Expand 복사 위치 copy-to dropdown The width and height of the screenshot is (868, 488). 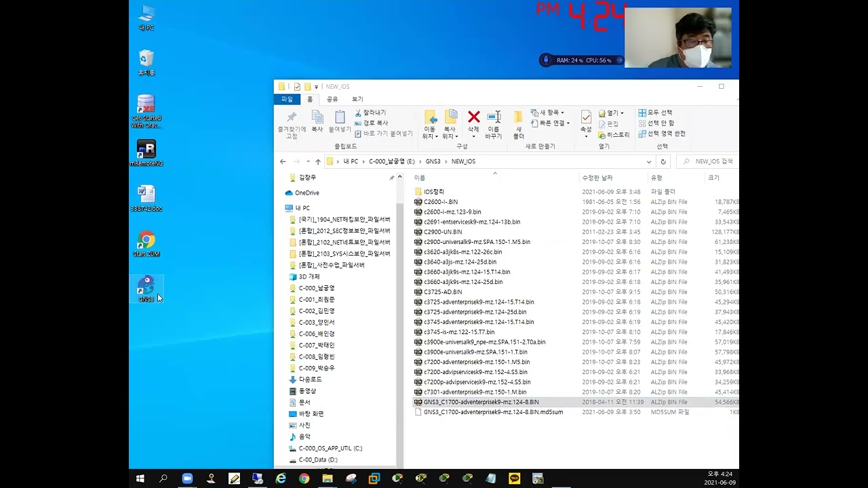[x=450, y=132]
